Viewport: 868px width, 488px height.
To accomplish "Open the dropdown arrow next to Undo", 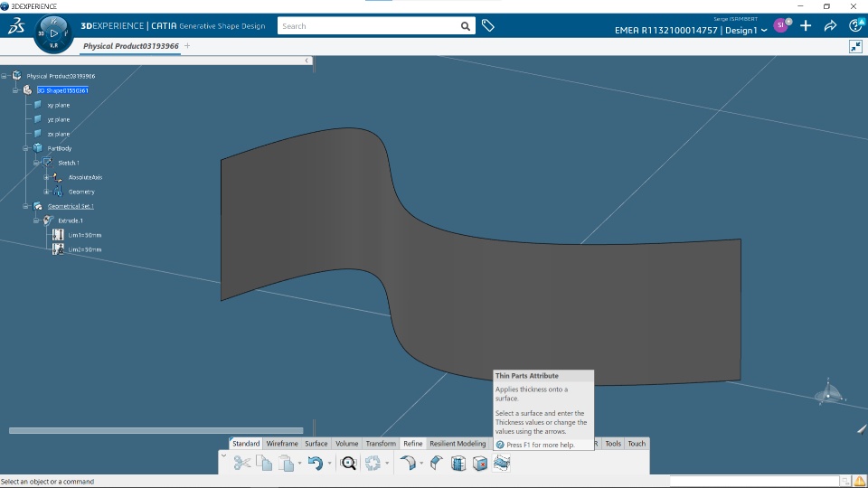I will point(329,463).
